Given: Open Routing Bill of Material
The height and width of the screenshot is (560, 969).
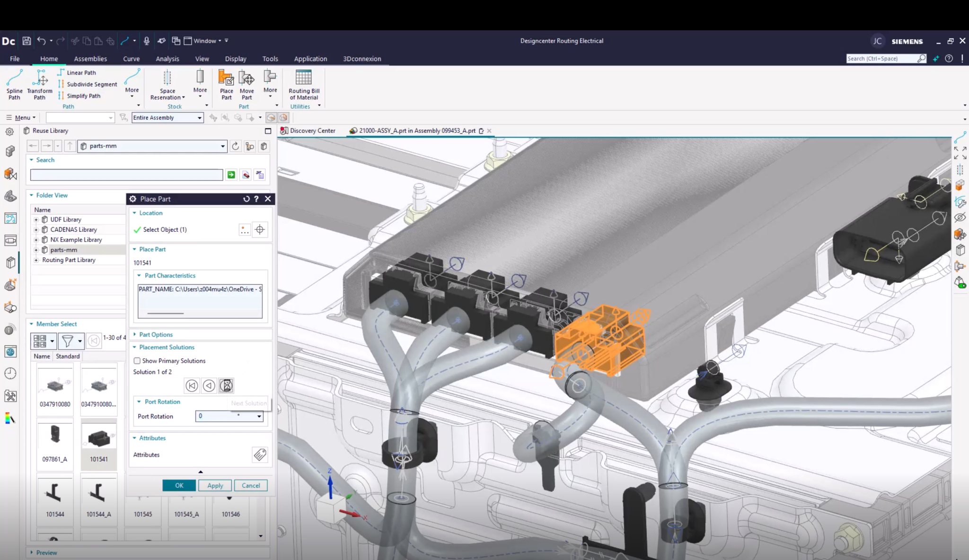Looking at the screenshot, I should click(x=304, y=85).
